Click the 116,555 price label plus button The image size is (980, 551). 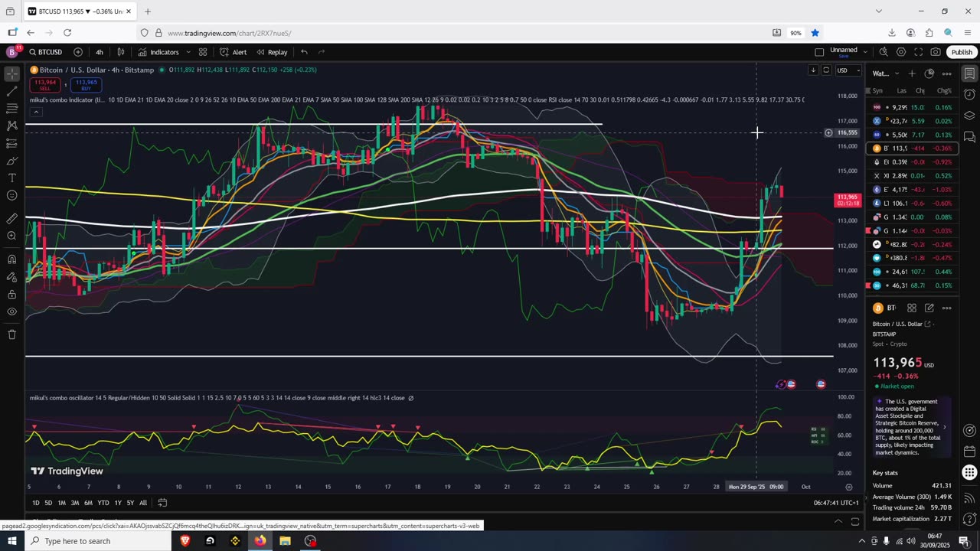click(x=828, y=133)
